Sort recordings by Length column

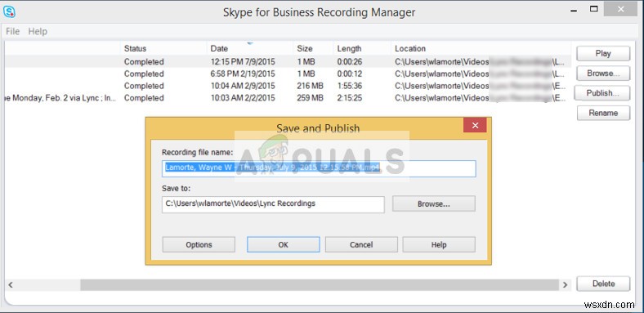point(349,48)
